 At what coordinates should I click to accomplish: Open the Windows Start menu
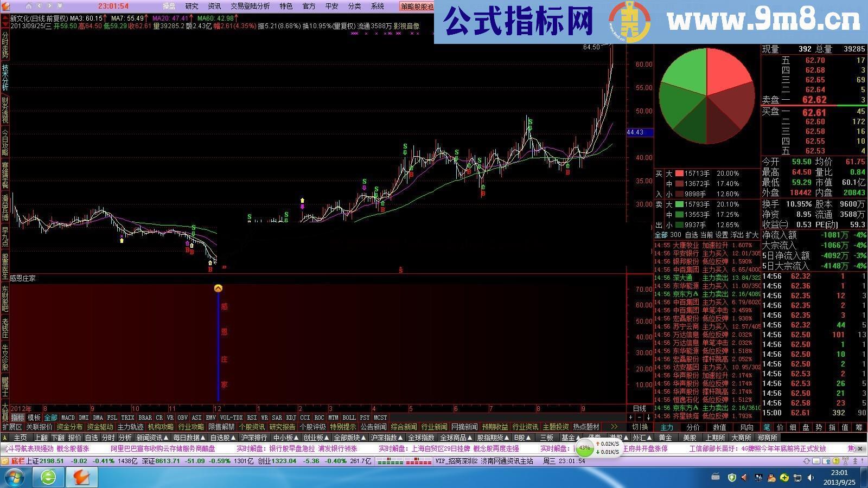[x=15, y=477]
